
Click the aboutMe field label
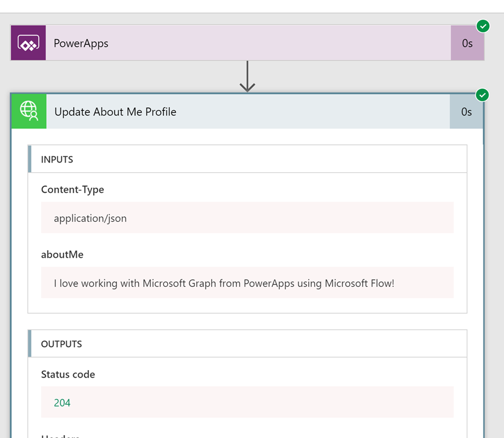[x=62, y=254]
